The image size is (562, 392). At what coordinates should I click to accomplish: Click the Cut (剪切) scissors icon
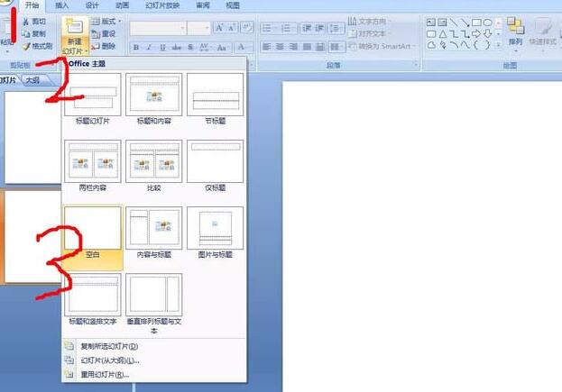[x=26, y=22]
